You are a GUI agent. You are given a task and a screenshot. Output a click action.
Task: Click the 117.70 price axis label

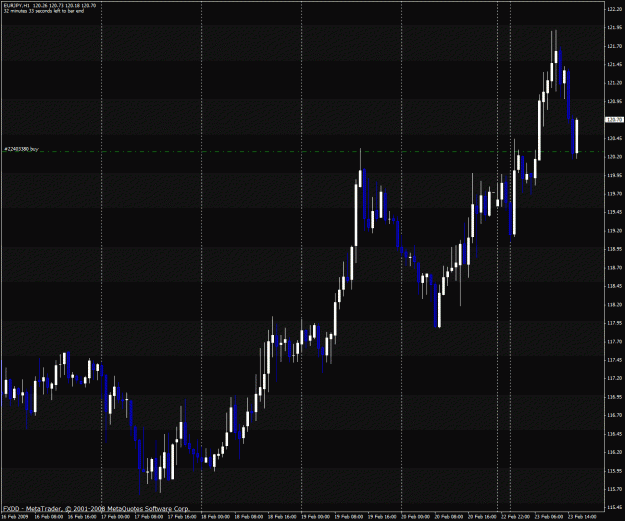614,342
